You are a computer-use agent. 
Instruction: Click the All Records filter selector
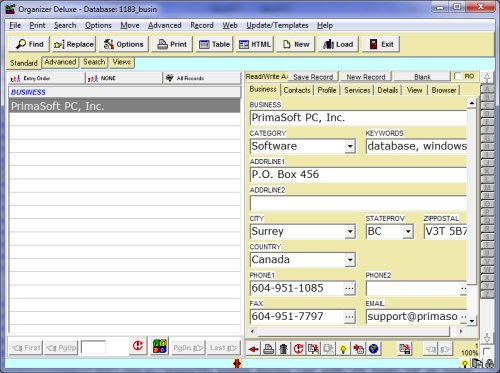tap(202, 78)
